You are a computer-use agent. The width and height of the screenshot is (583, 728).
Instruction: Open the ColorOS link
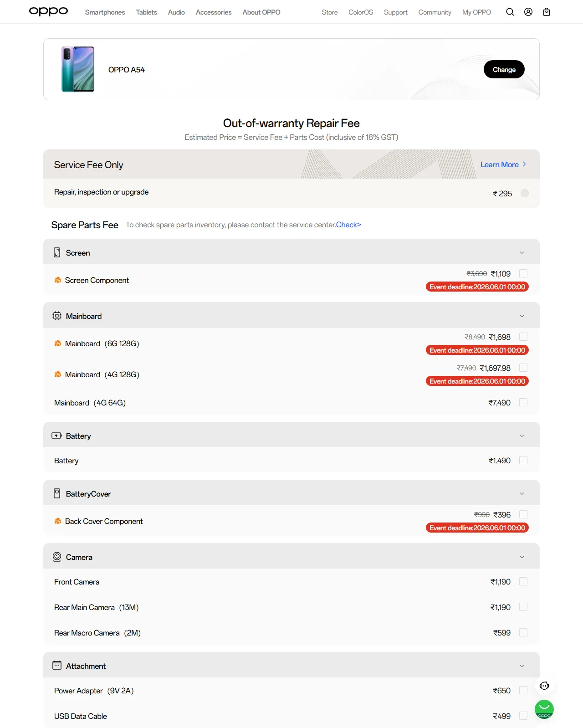(x=361, y=12)
